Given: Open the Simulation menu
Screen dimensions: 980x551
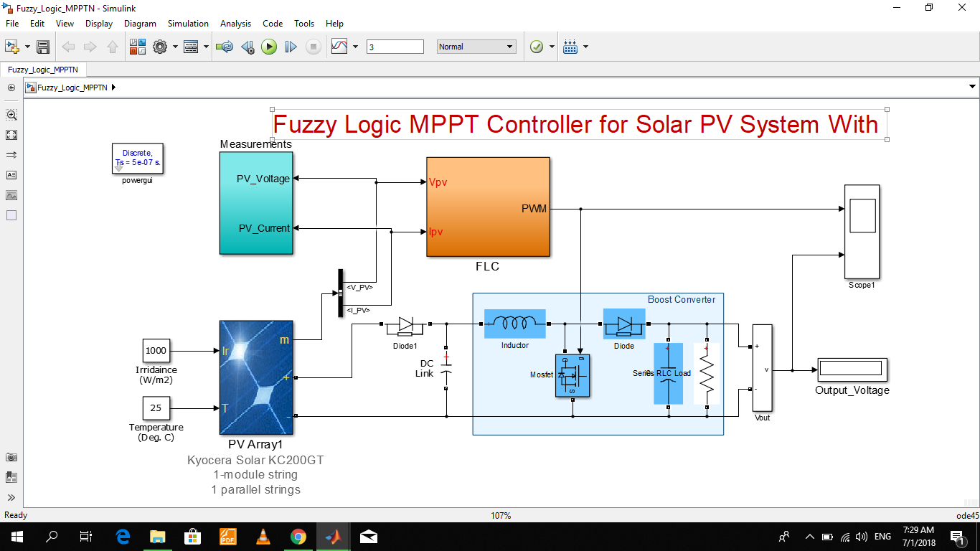Looking at the screenshot, I should [x=188, y=24].
